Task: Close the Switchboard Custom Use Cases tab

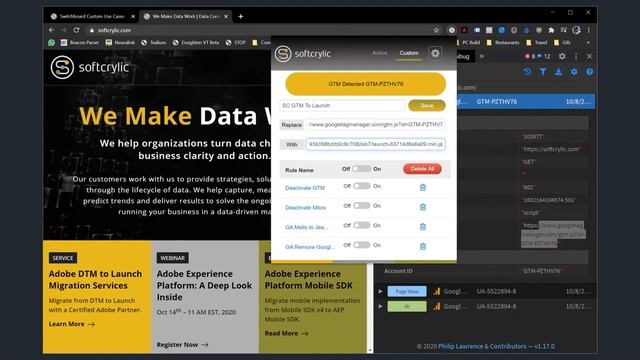Action: point(133,16)
